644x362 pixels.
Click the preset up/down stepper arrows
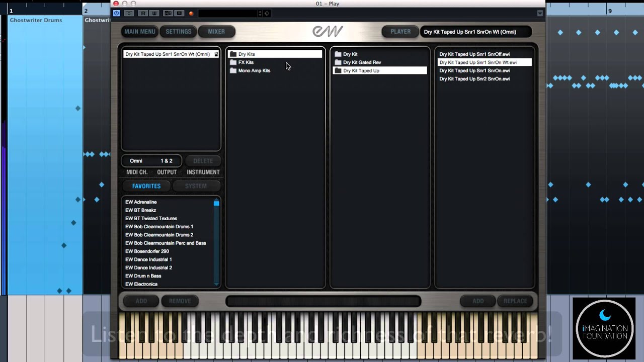pyautogui.click(x=259, y=14)
